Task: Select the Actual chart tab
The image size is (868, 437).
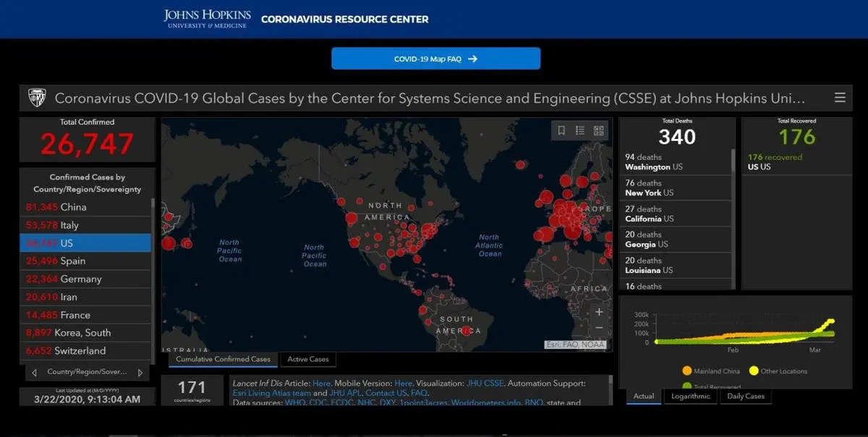Action: point(644,396)
